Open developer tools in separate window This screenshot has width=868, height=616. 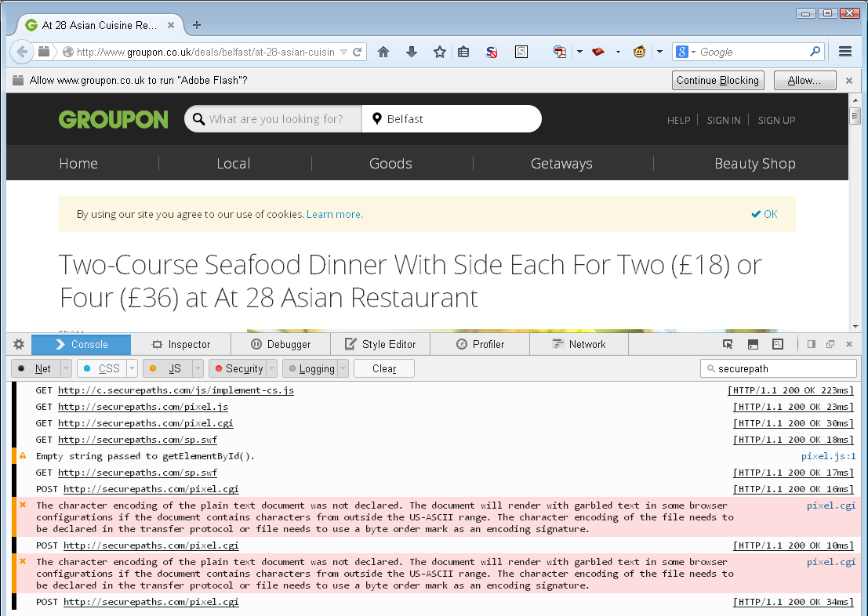tap(830, 344)
